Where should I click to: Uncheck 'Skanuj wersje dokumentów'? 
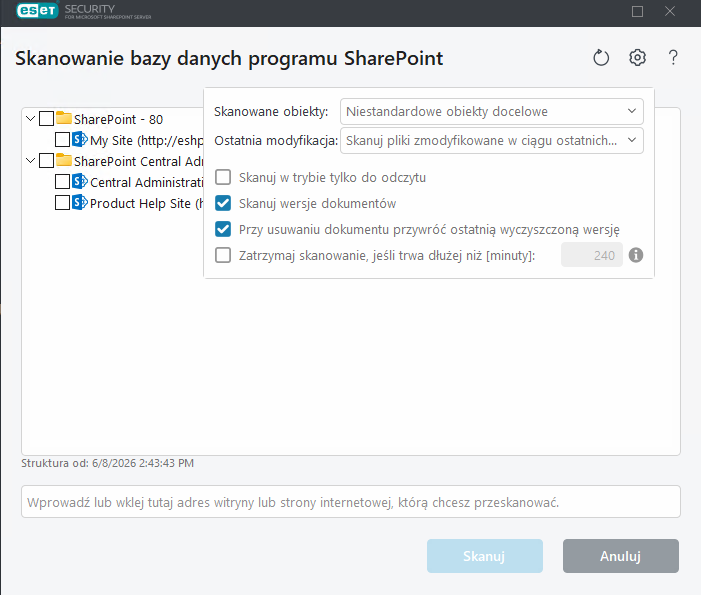tap(223, 203)
